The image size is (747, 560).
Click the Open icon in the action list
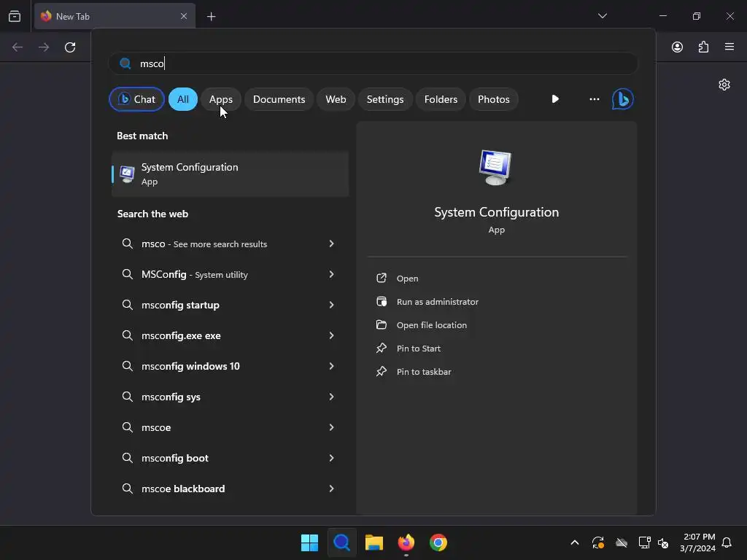coord(382,278)
